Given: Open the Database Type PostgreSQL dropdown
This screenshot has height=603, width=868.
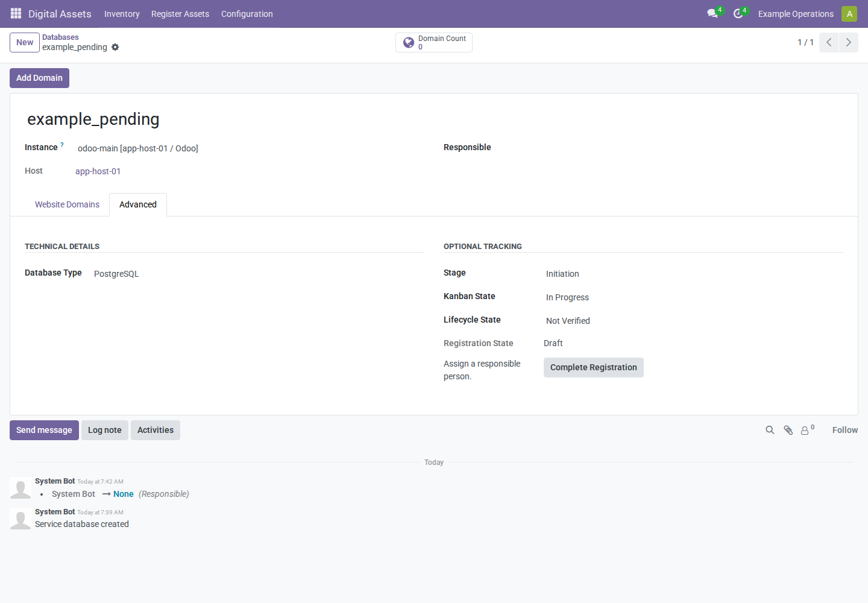Looking at the screenshot, I should click(x=258, y=274).
